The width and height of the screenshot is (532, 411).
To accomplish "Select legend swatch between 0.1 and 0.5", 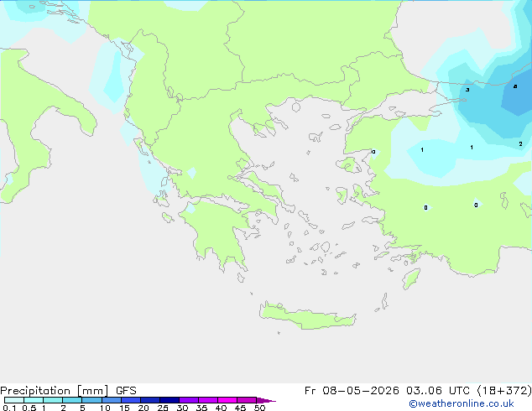I will click(x=14, y=400).
